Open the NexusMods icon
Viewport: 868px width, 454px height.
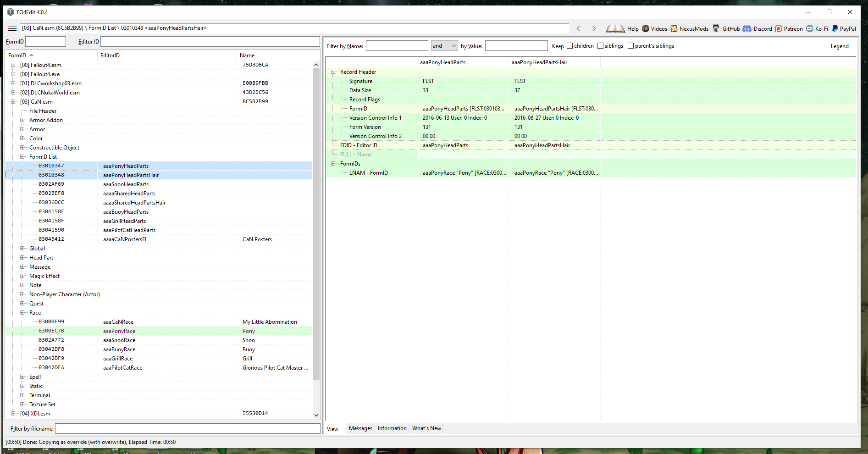[674, 28]
